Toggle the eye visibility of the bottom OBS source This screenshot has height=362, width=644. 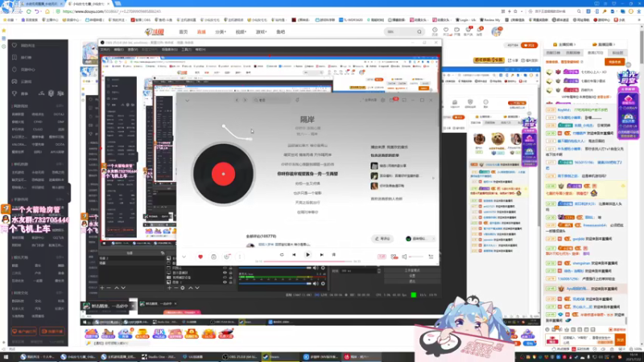[x=225, y=282]
